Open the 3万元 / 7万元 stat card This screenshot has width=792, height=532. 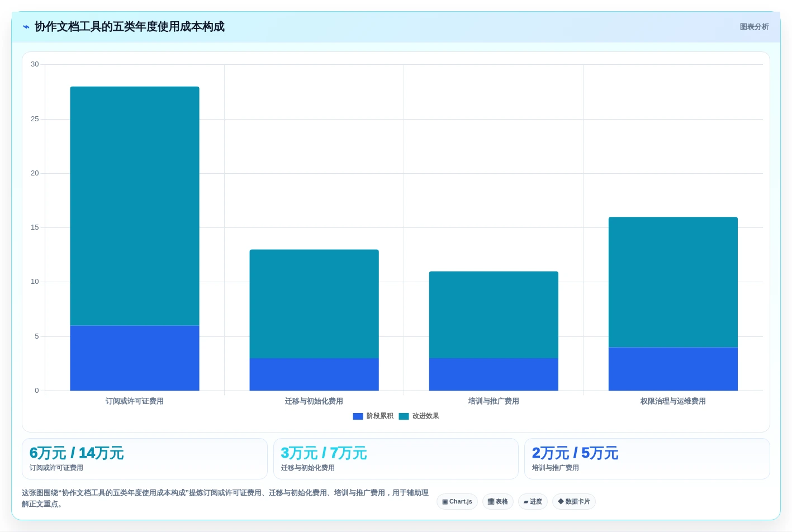coord(396,459)
